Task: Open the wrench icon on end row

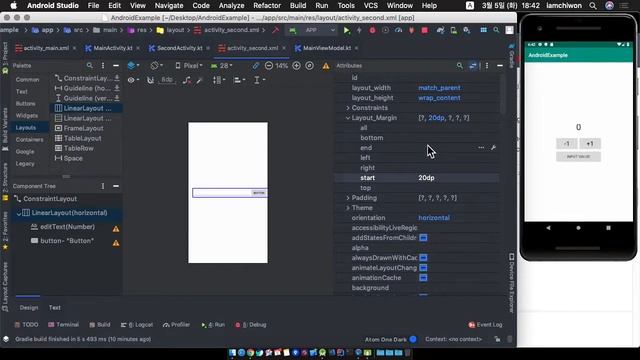Action: click(493, 148)
